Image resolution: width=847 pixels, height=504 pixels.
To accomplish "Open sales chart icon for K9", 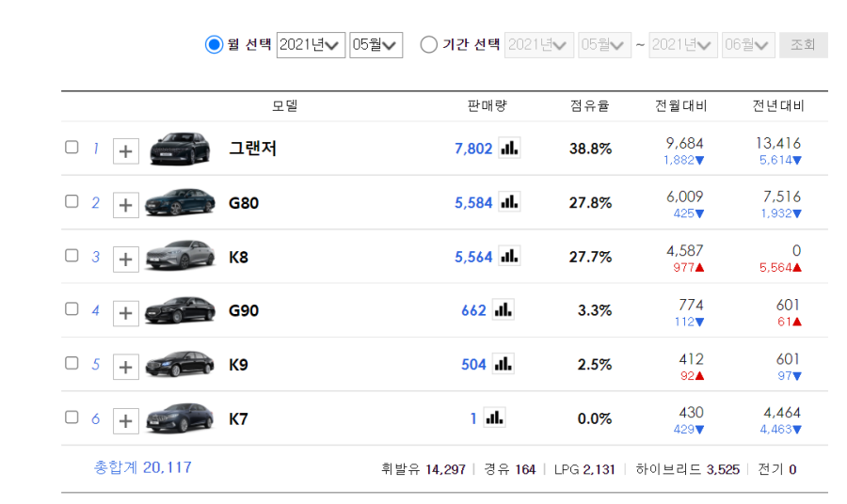I will click(503, 364).
